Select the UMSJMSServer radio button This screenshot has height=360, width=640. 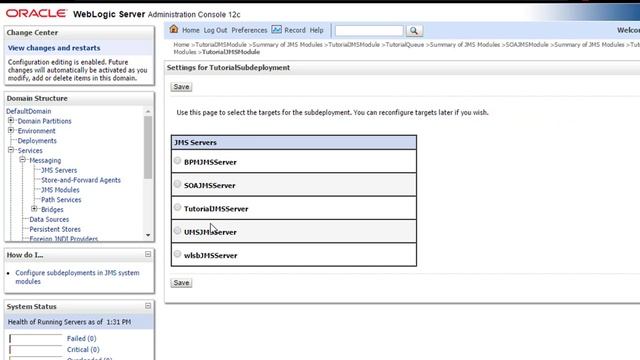pos(177,231)
